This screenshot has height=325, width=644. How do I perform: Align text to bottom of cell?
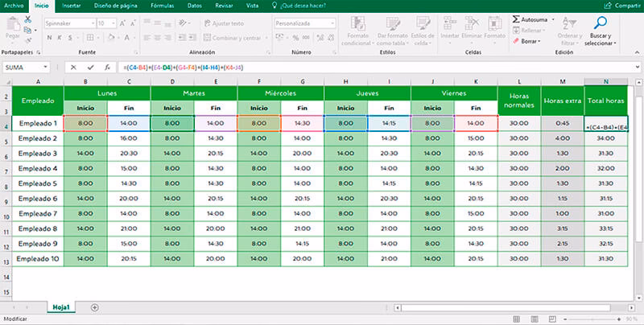tap(167, 23)
